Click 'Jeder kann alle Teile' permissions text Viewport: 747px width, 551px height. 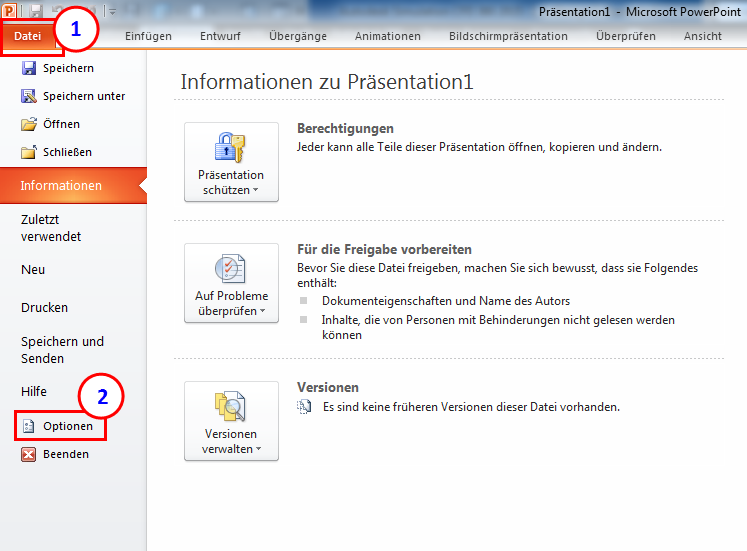click(x=479, y=147)
